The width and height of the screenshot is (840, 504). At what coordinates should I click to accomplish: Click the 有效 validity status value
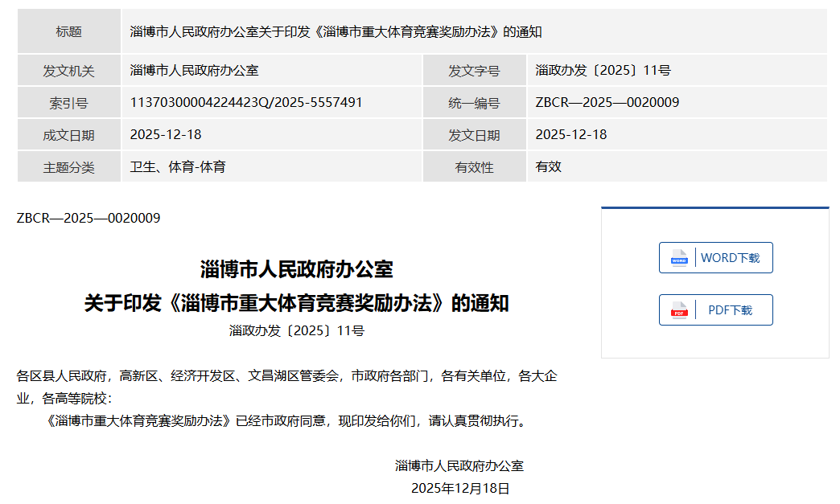pos(548,166)
